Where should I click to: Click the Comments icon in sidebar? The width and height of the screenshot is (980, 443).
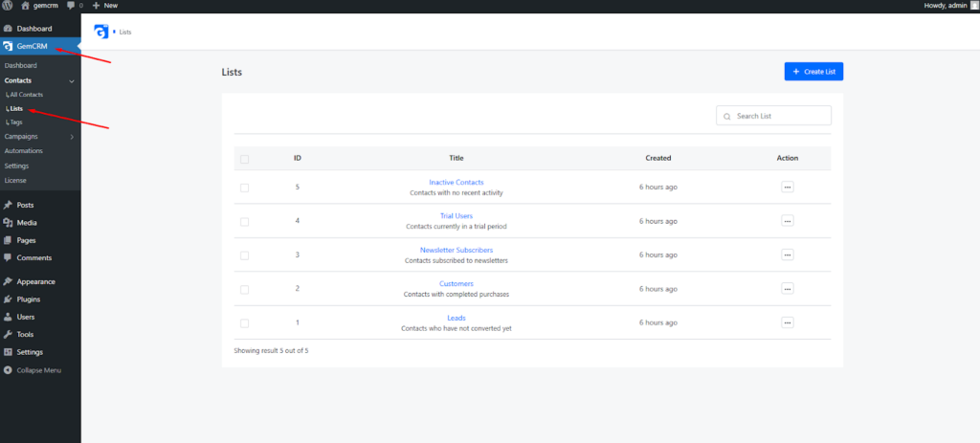(x=8, y=257)
